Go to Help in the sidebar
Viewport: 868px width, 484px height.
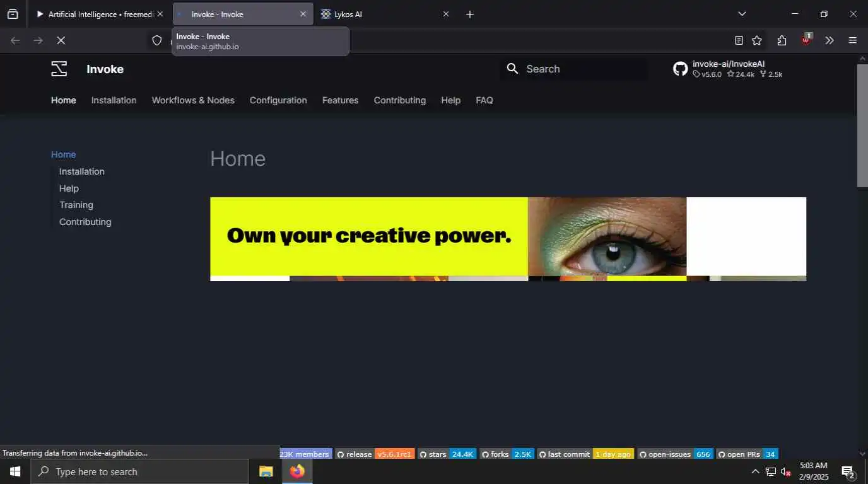[69, 188]
